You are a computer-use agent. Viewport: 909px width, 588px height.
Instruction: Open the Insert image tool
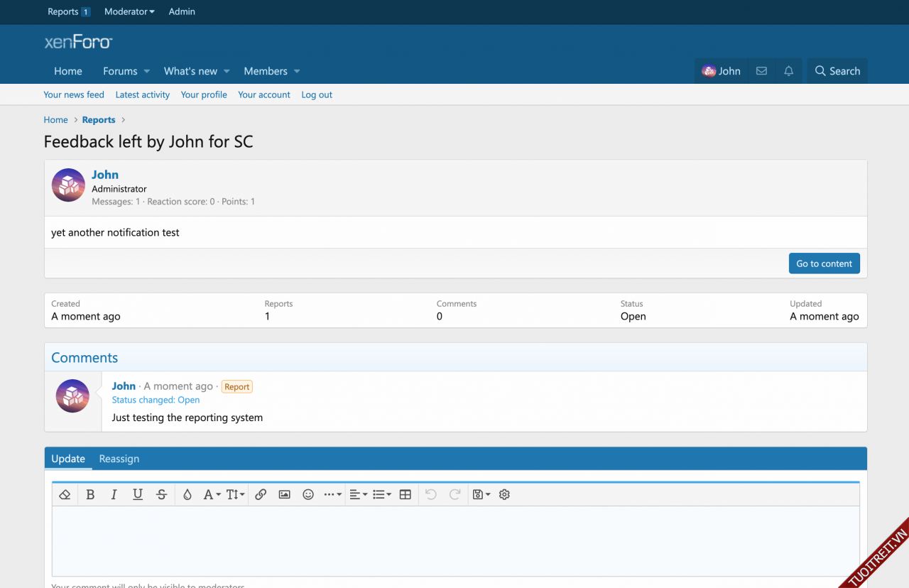[285, 494]
